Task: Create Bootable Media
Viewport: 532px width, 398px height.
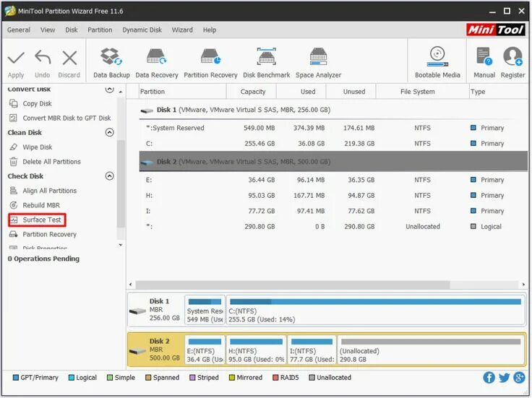Action: [x=437, y=63]
